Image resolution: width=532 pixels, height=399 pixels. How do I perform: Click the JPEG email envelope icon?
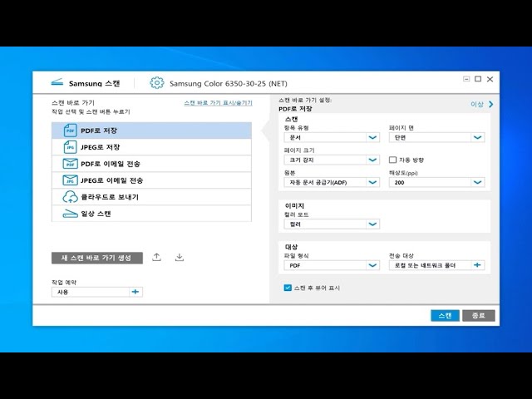(x=70, y=180)
